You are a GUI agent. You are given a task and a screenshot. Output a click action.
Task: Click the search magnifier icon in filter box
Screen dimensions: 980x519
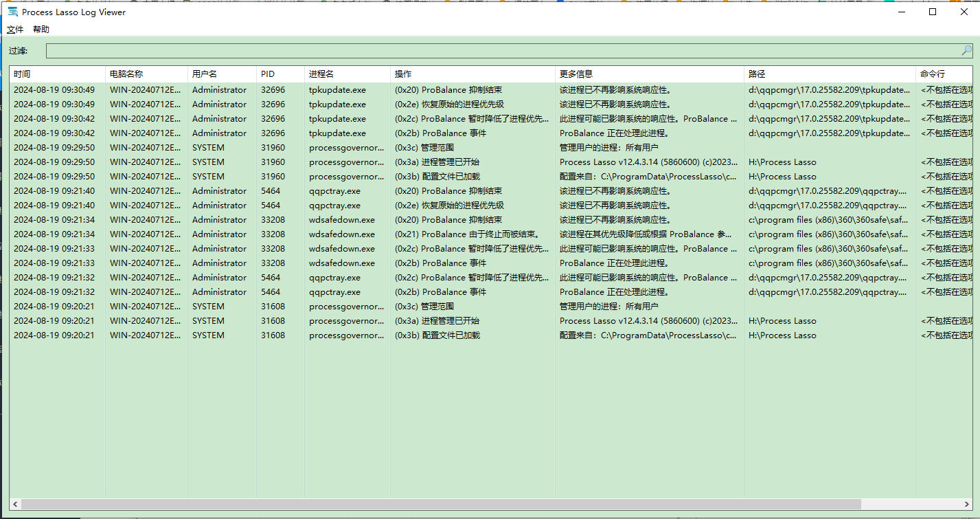pos(966,50)
